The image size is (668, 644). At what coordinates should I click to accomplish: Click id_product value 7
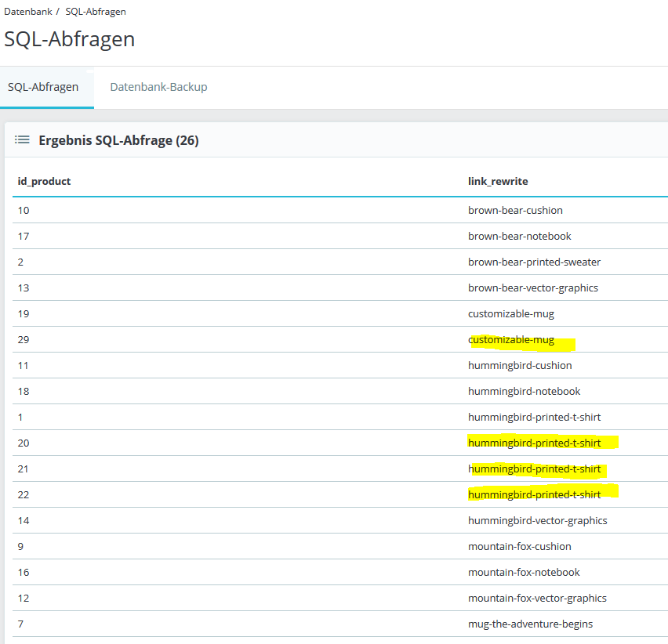(x=20, y=624)
